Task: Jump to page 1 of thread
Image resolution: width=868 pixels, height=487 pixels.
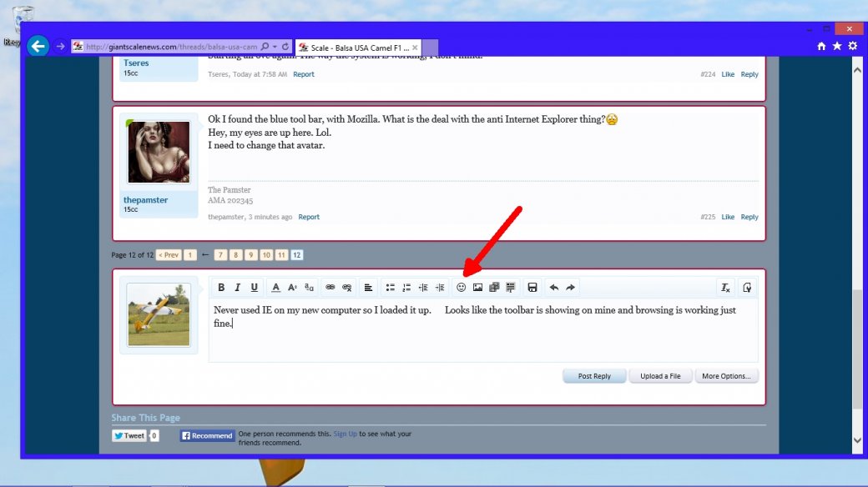Action: 190,255
